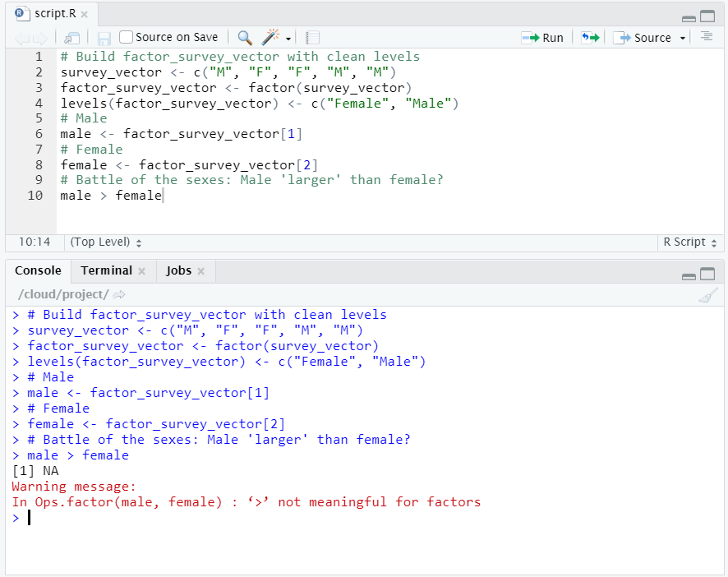Clear console with broom icon
This screenshot has height=577, width=728.
(x=707, y=295)
